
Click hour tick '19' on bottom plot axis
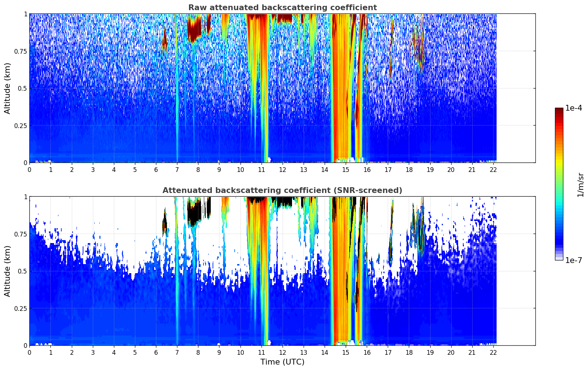[430, 352]
